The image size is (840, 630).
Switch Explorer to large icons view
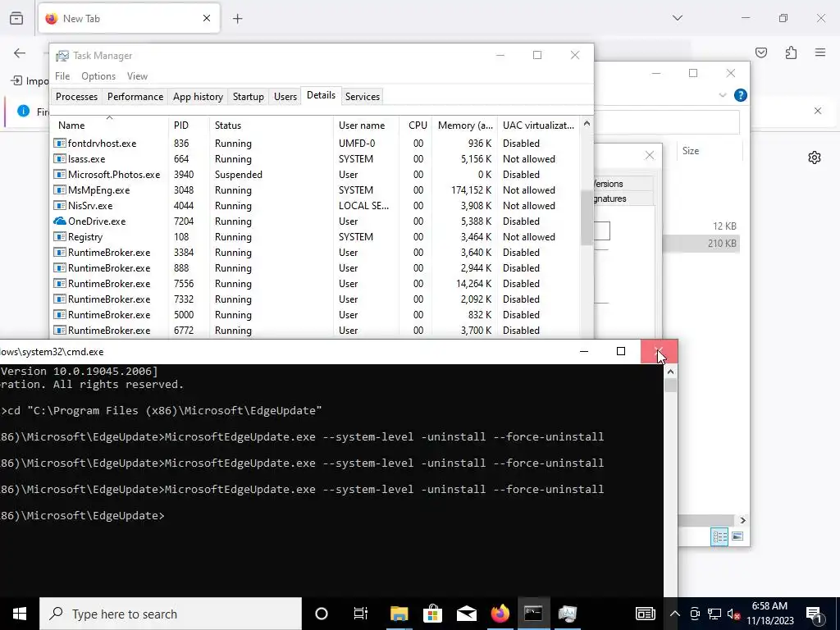[737, 536]
